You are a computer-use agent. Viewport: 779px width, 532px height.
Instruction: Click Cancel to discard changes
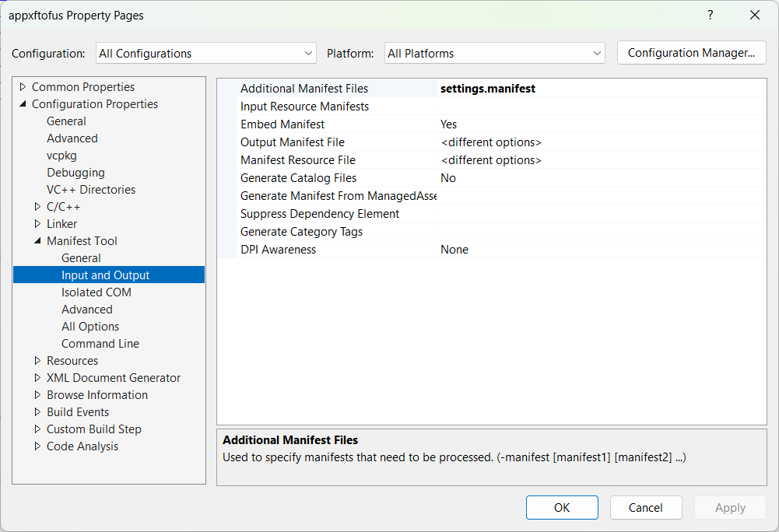[x=645, y=507]
